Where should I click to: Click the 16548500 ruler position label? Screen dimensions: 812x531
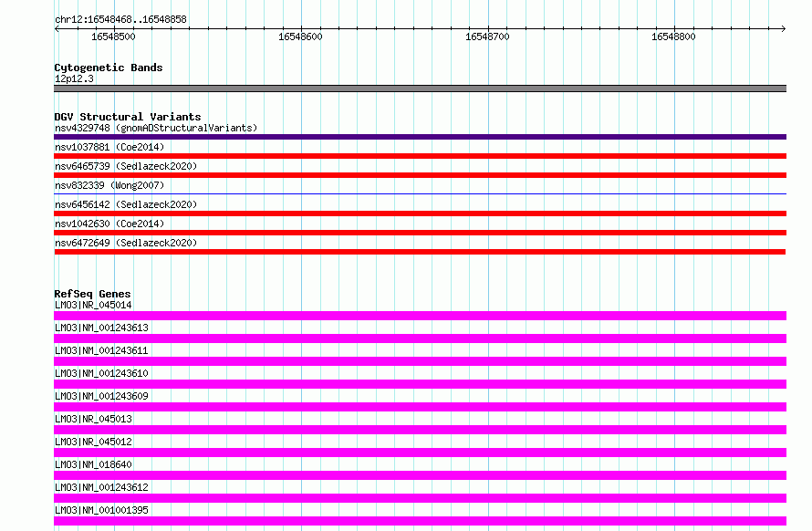click(x=113, y=36)
